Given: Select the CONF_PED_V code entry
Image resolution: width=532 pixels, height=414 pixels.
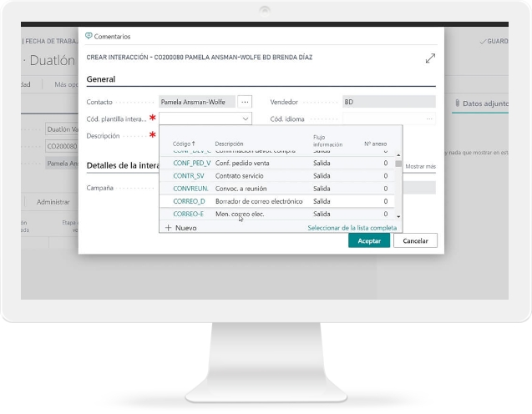Looking at the screenshot, I should pos(191,164).
